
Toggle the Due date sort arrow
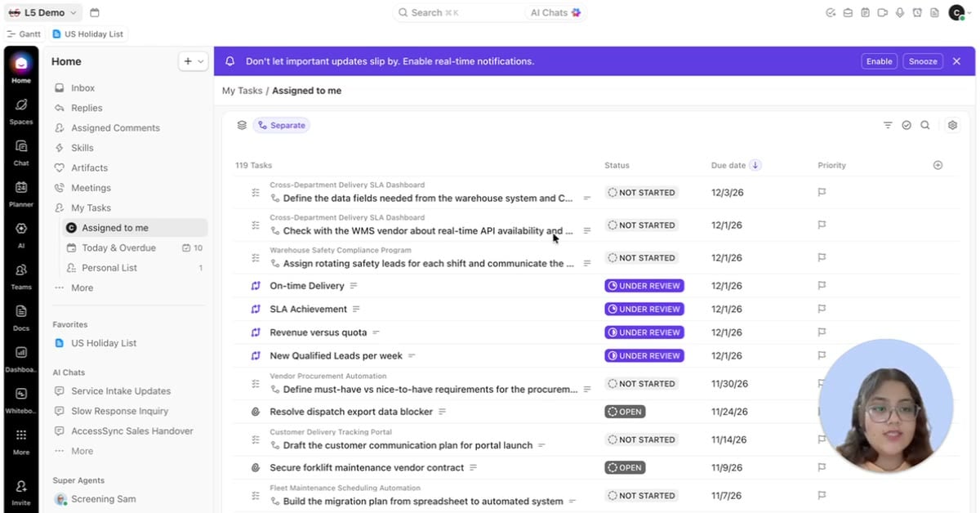pos(755,165)
